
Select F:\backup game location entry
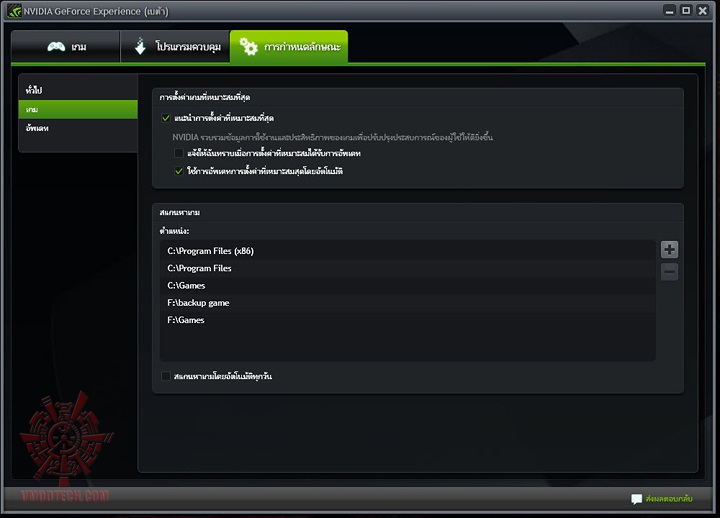[x=408, y=303]
